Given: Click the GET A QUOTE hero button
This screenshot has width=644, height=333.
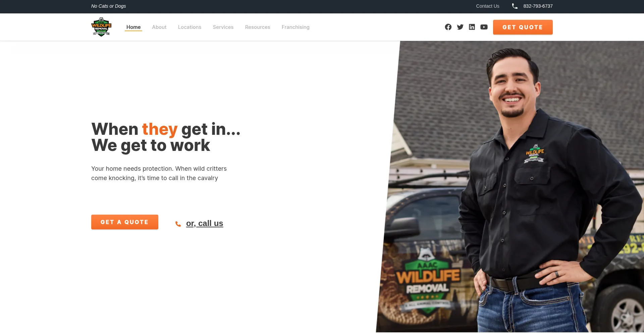Looking at the screenshot, I should (x=125, y=222).
